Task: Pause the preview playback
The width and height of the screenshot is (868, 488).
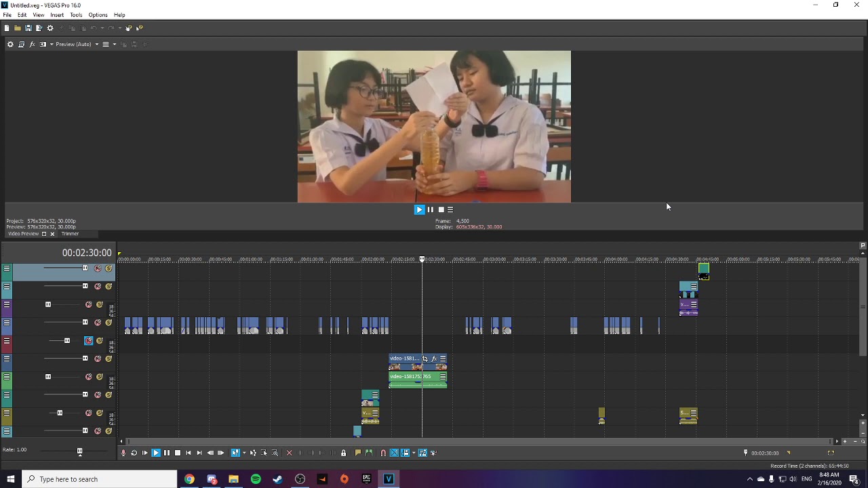Action: click(x=430, y=209)
